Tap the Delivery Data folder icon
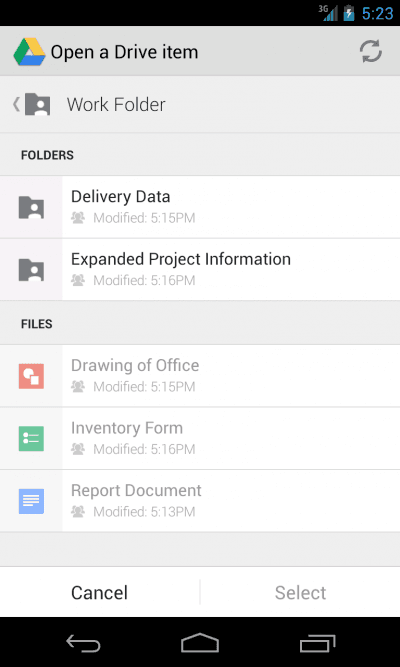 click(x=31, y=207)
